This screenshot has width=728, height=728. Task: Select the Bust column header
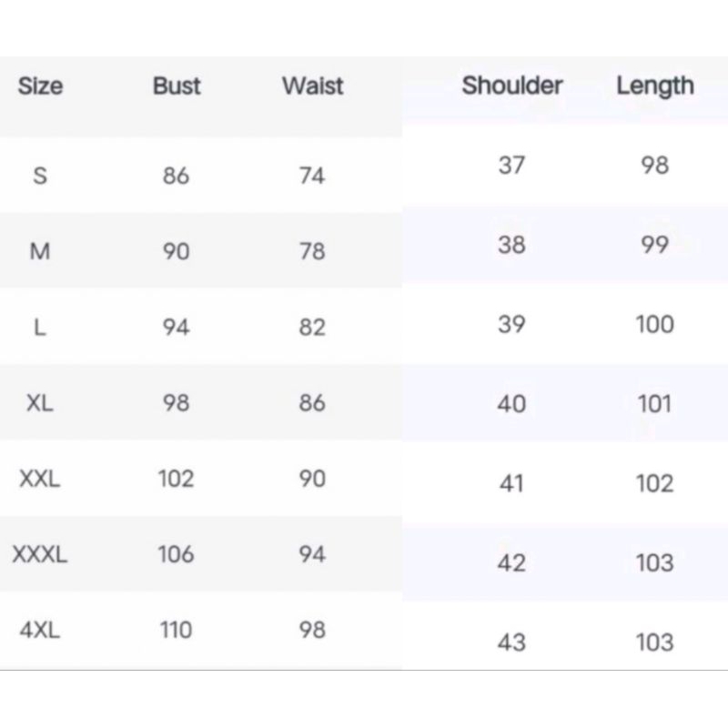pos(177,86)
